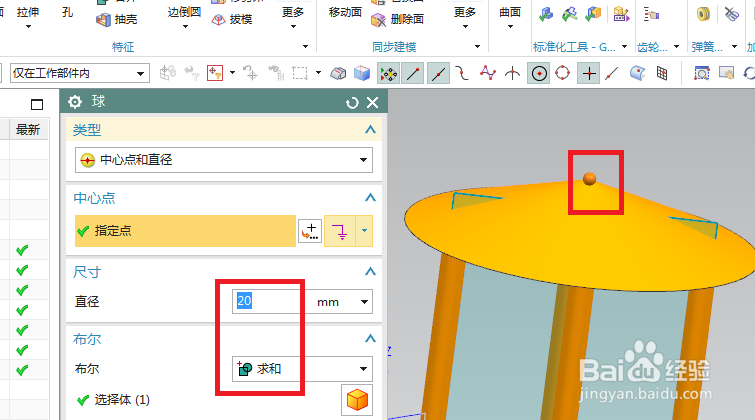Close the Sphere (球) dialog
755x420 pixels.
372,103
